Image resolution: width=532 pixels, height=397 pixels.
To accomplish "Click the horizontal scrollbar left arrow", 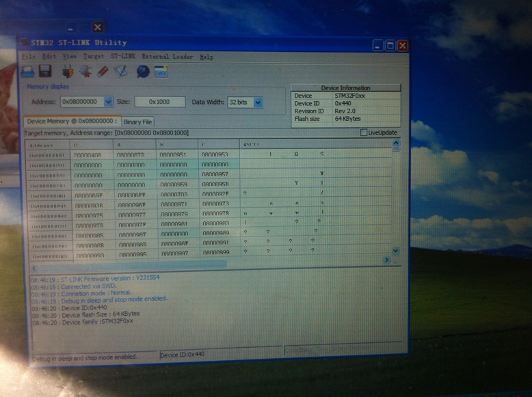I will point(34,268).
